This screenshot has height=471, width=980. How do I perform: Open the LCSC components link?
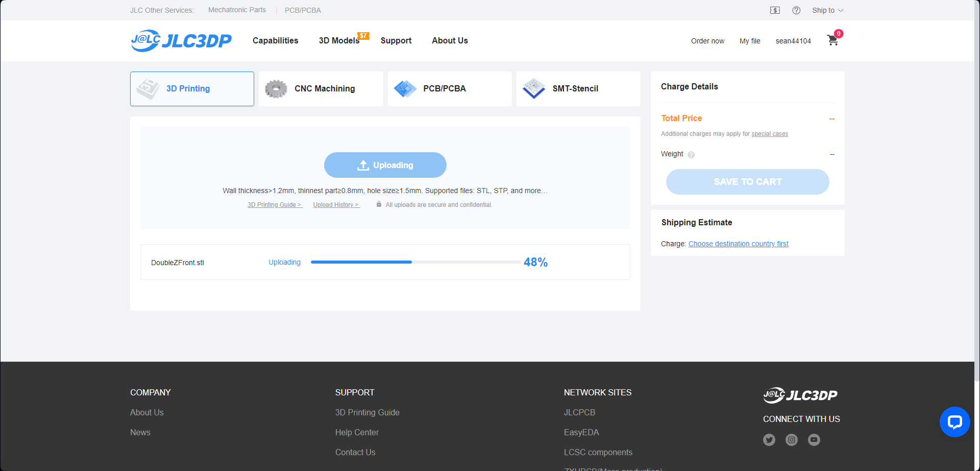pyautogui.click(x=598, y=452)
